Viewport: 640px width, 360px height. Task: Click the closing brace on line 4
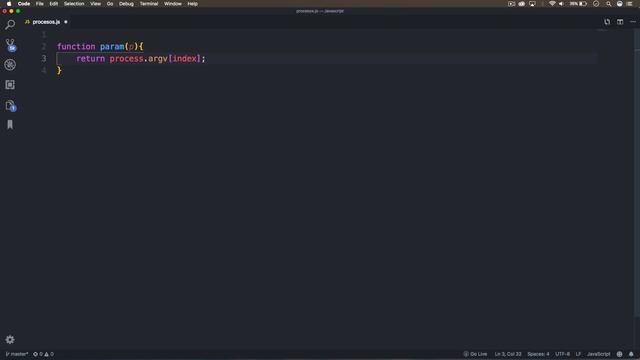[x=59, y=70]
